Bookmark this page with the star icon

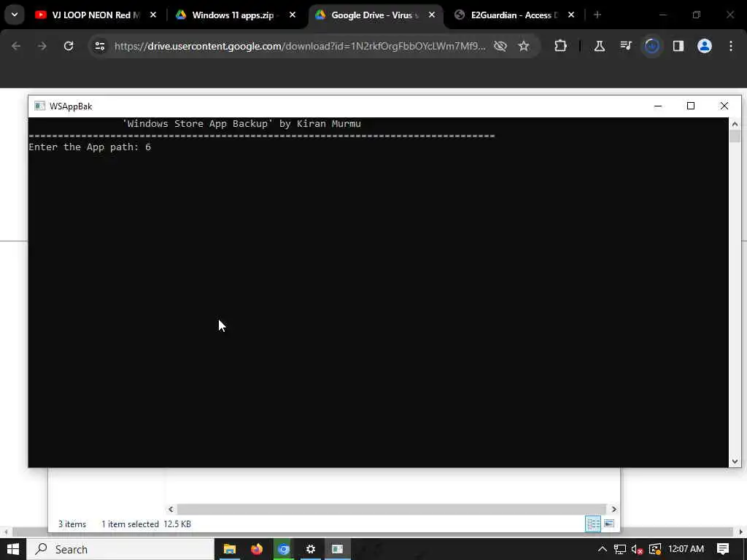coord(524,46)
